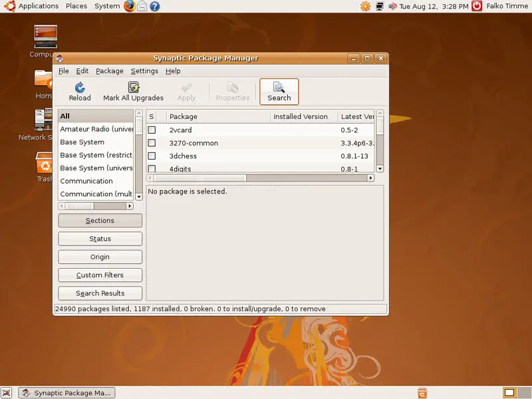Mark the 2vcard package status checkbox
This screenshot has height=399, width=532.
152,130
